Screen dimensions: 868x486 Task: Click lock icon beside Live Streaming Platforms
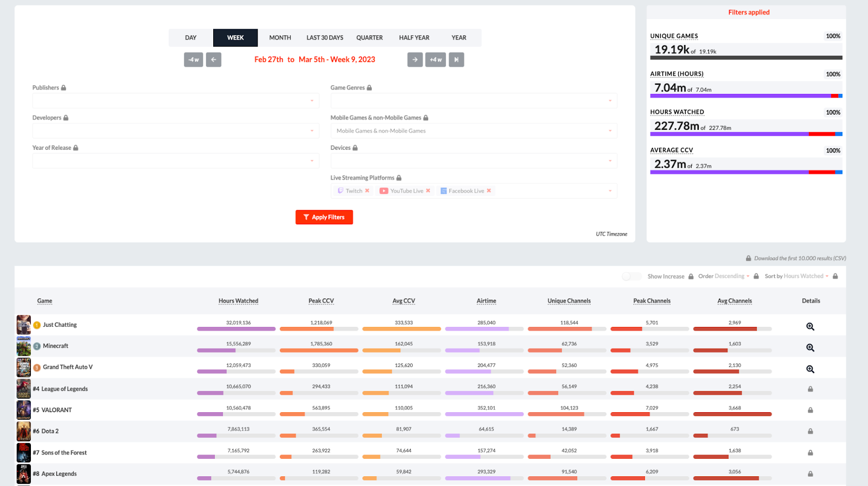[399, 178]
